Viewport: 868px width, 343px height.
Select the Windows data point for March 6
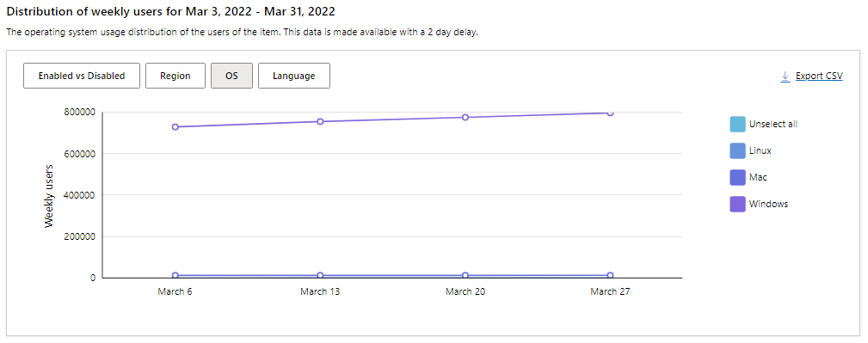175,126
